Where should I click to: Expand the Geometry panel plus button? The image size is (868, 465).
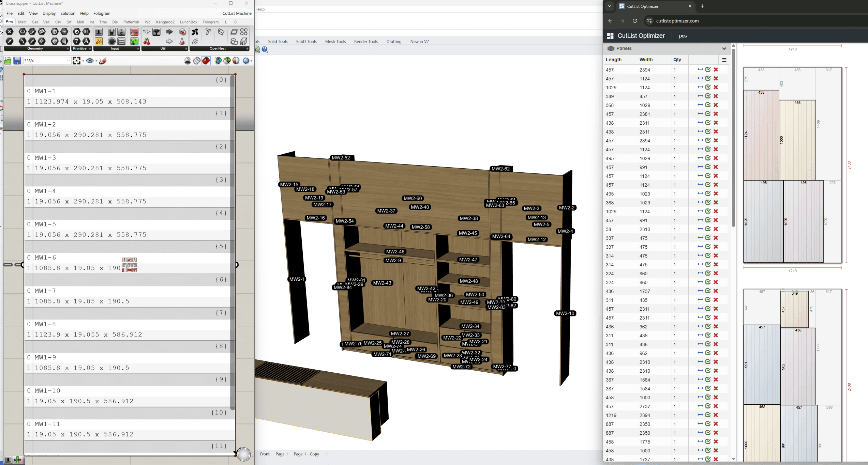tap(68, 49)
